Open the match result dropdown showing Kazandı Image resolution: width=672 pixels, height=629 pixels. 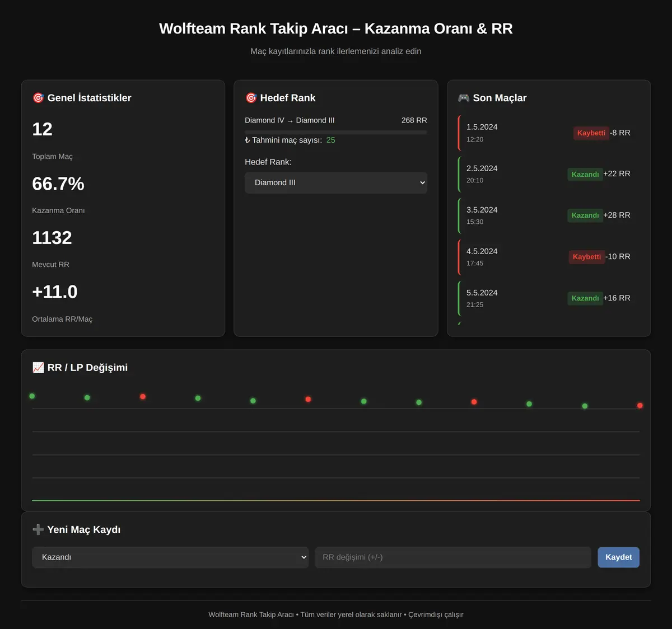click(170, 557)
